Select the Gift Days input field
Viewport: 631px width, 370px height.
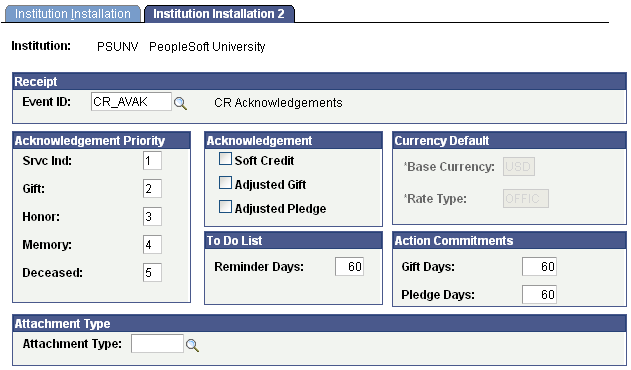[x=539, y=267]
